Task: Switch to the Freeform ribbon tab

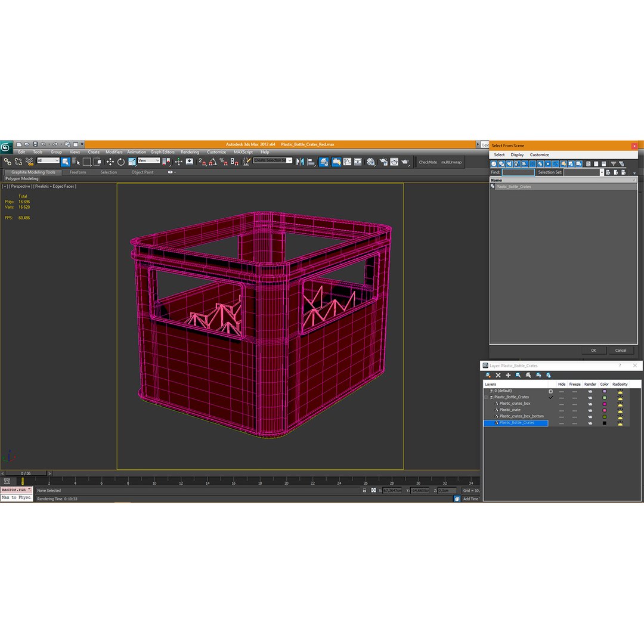Action: point(78,172)
